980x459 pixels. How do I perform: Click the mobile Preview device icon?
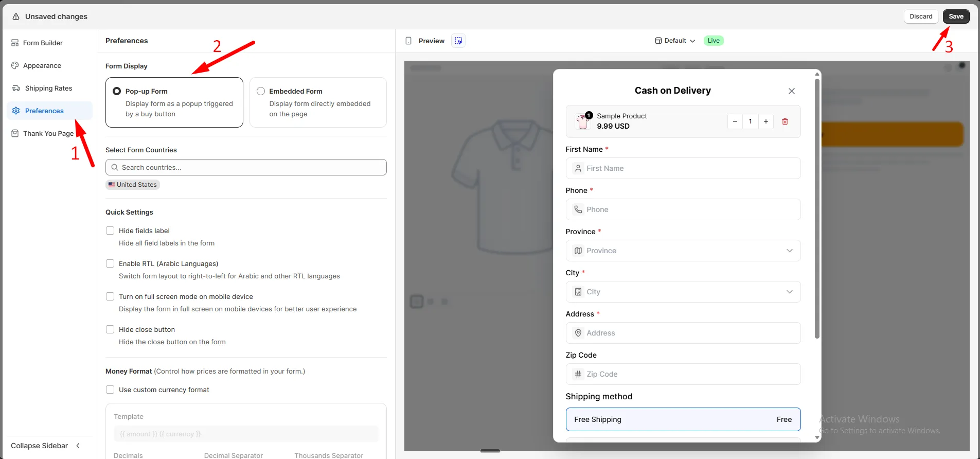pyautogui.click(x=408, y=41)
